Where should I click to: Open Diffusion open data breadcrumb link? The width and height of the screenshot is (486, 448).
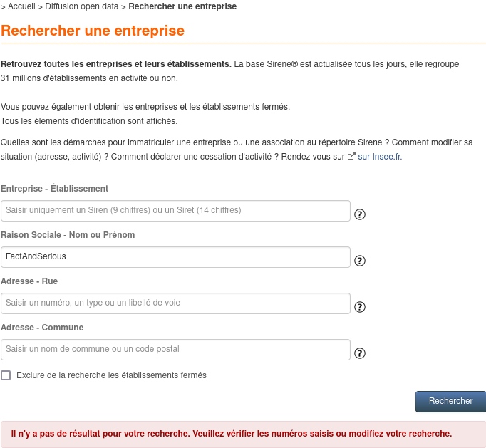coord(82,6)
